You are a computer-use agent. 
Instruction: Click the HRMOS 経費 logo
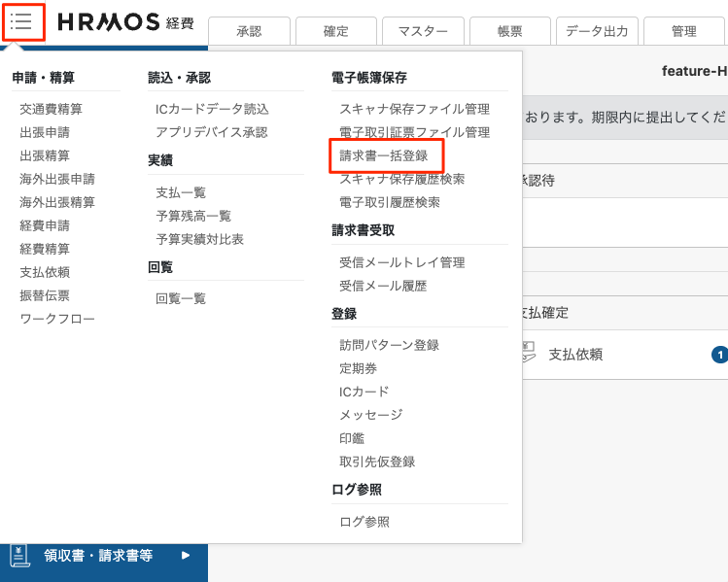point(125,22)
